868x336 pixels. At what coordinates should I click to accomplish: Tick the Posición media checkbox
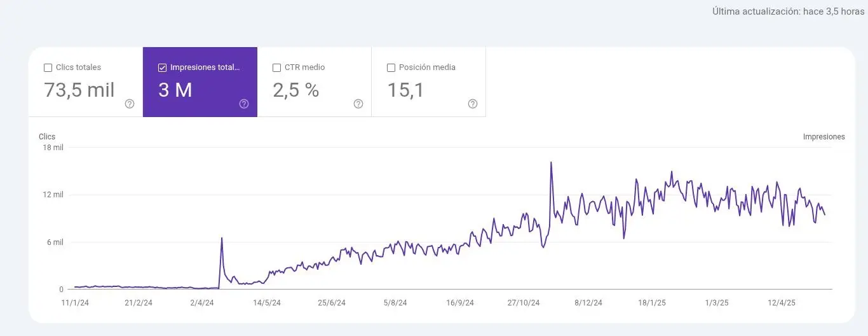click(391, 67)
